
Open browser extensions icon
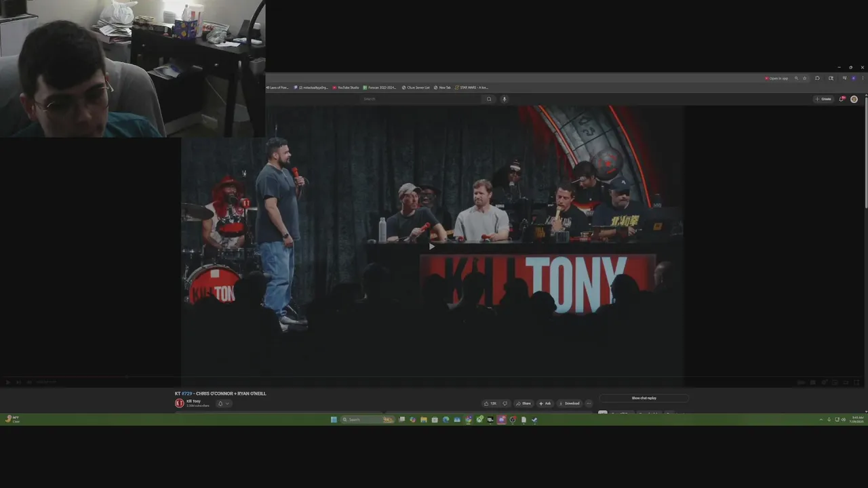pyautogui.click(x=817, y=79)
